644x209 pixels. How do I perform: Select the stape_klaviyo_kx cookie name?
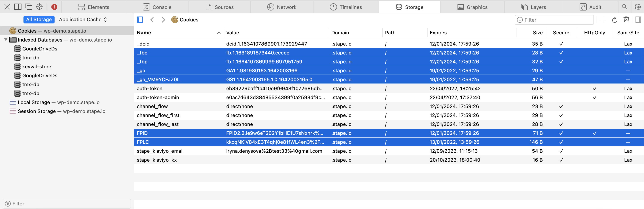[157, 160]
